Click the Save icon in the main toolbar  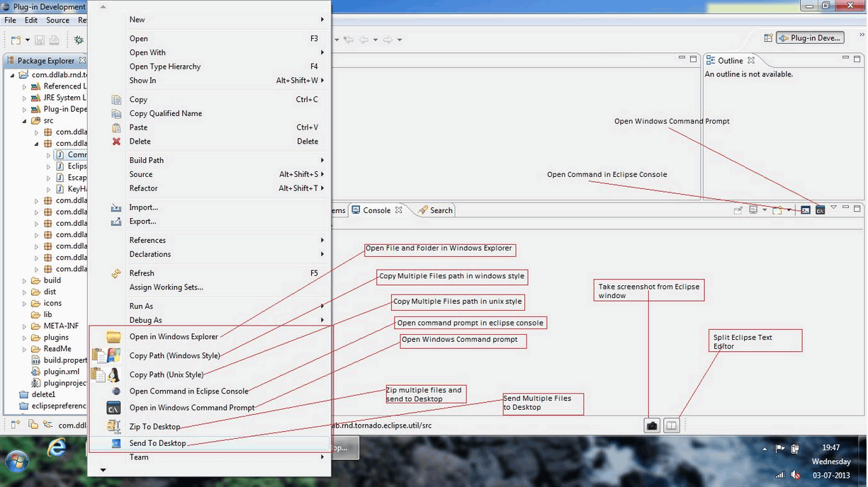click(x=40, y=40)
